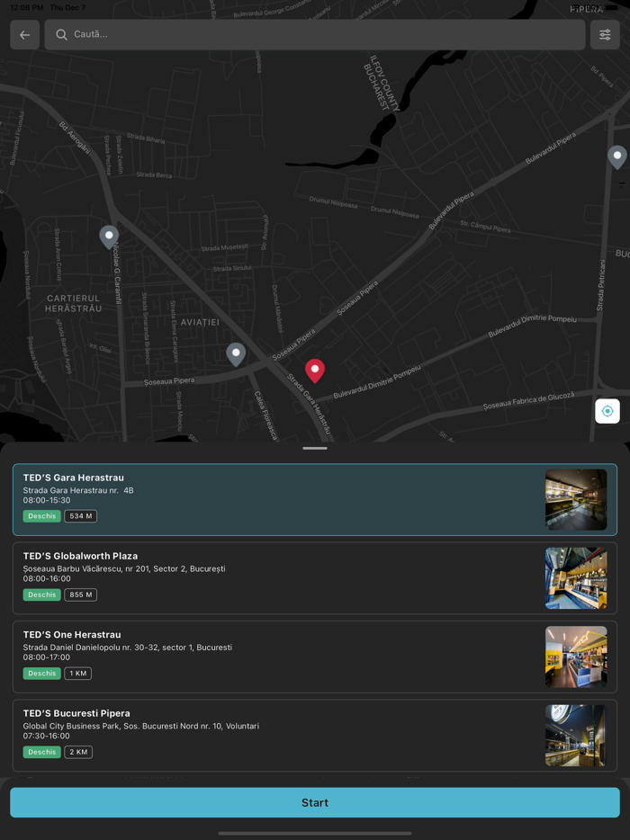Click address Strada Daniel Danielopolu nr. 30-32
The image size is (630, 840).
pyautogui.click(x=128, y=648)
